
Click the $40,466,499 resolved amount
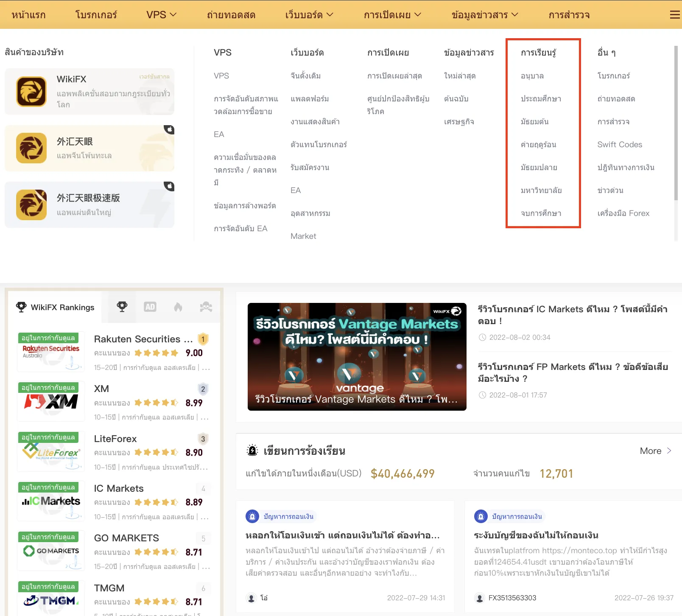[402, 473]
